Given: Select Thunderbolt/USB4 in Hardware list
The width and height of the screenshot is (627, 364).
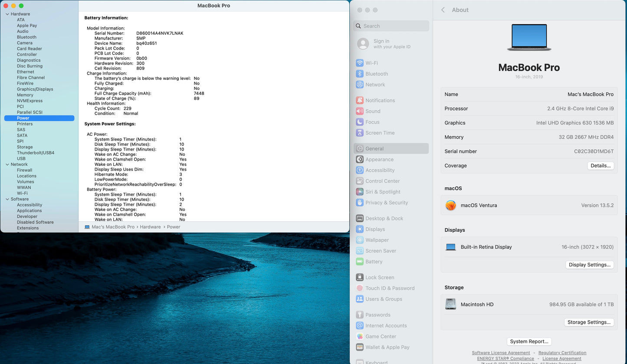Looking at the screenshot, I should coord(36,153).
